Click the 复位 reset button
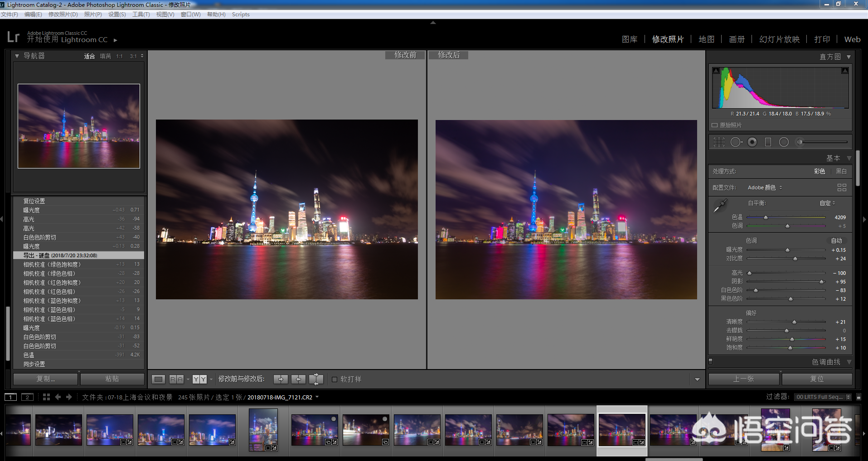This screenshot has width=868, height=461. pos(817,379)
